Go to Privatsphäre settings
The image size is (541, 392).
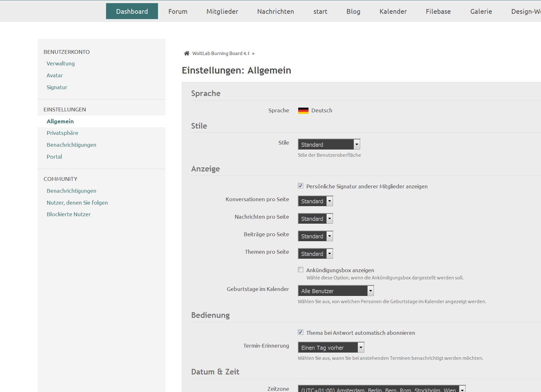tap(62, 133)
